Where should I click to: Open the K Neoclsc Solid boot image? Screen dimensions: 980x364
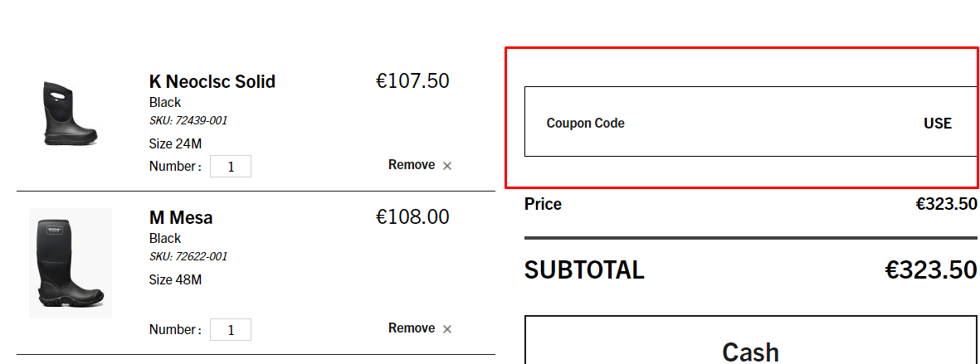[70, 114]
